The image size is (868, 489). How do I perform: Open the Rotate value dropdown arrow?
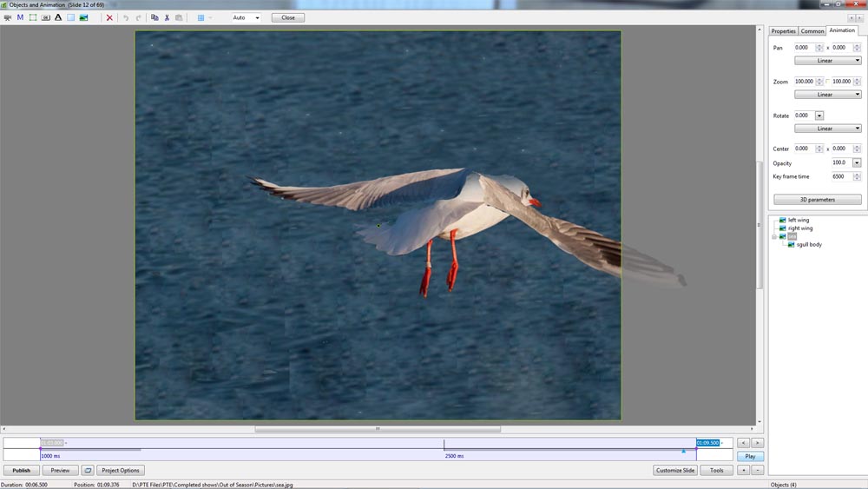pos(819,116)
